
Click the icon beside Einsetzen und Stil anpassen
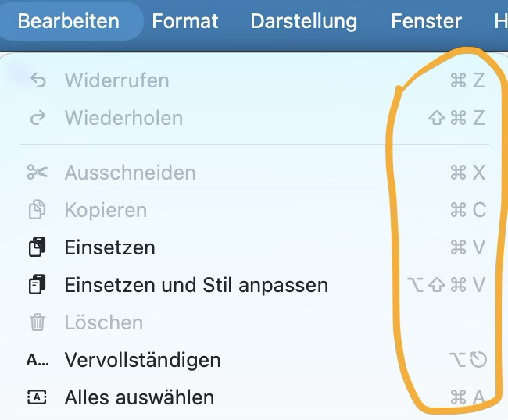[38, 285]
